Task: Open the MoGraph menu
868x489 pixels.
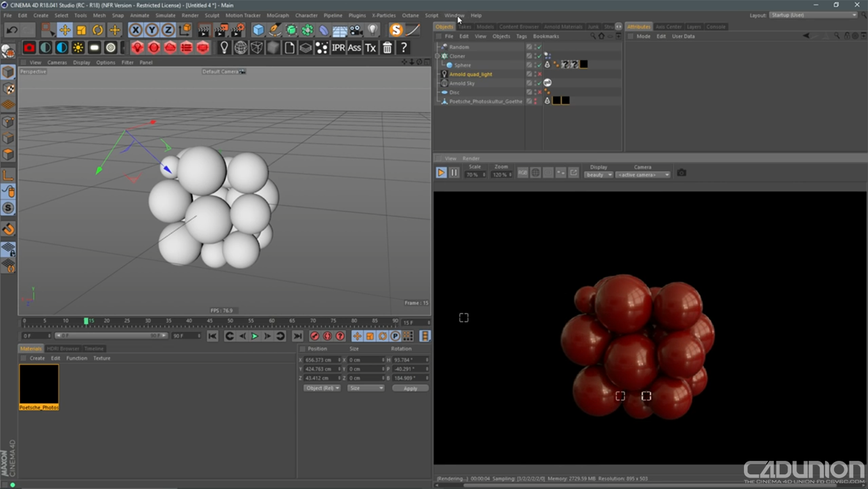Action: (278, 15)
